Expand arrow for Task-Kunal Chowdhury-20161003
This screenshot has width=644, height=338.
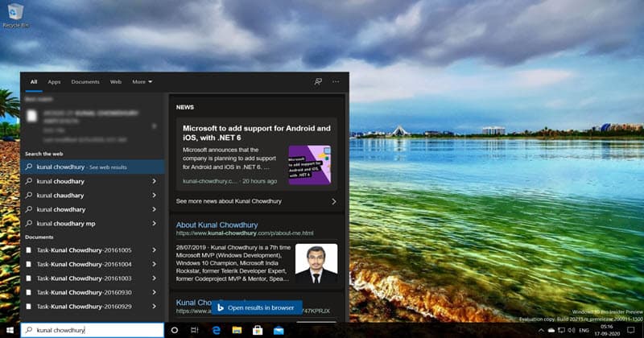154,278
